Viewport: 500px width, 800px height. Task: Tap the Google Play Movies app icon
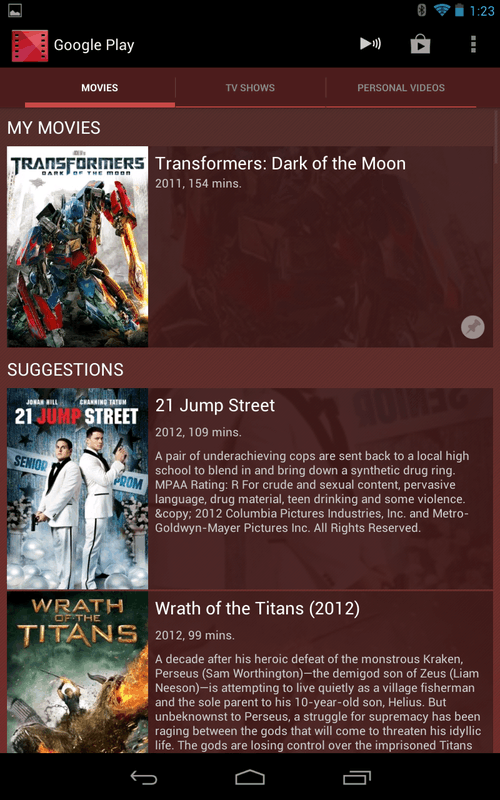pyautogui.click(x=30, y=45)
